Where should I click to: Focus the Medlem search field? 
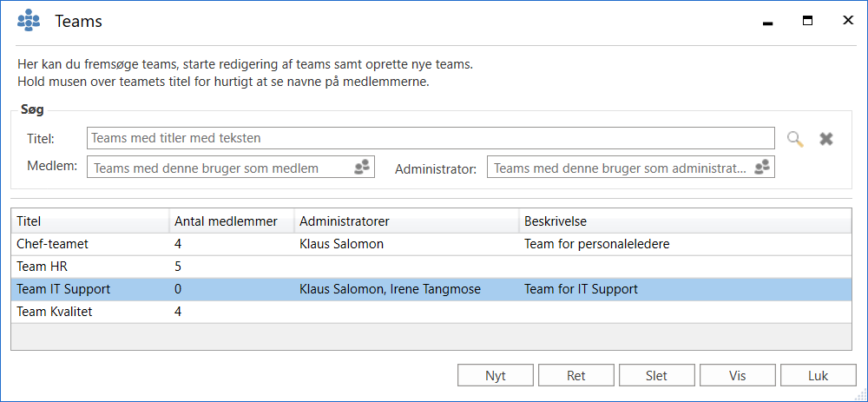(221, 168)
